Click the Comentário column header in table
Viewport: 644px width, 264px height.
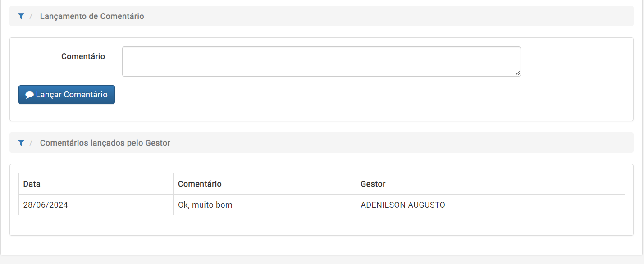pyautogui.click(x=265, y=184)
